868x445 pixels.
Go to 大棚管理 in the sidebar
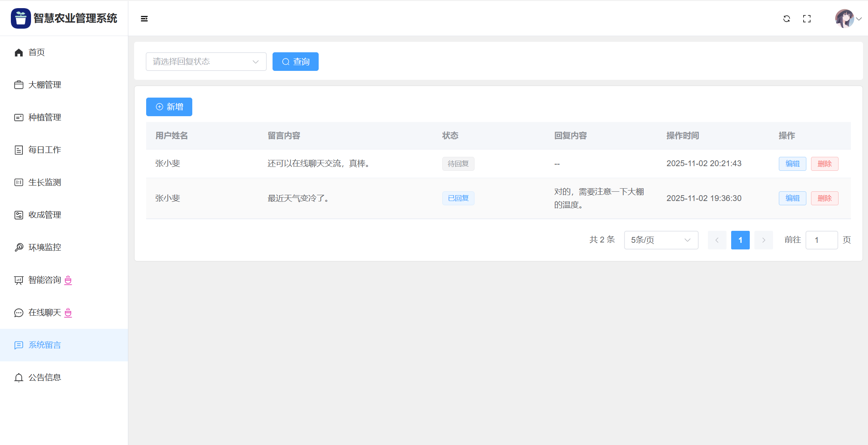click(x=45, y=85)
